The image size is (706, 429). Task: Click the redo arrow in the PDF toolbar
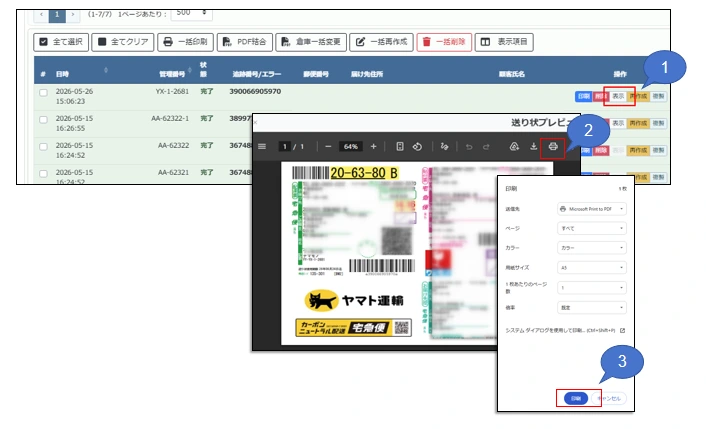coord(486,147)
